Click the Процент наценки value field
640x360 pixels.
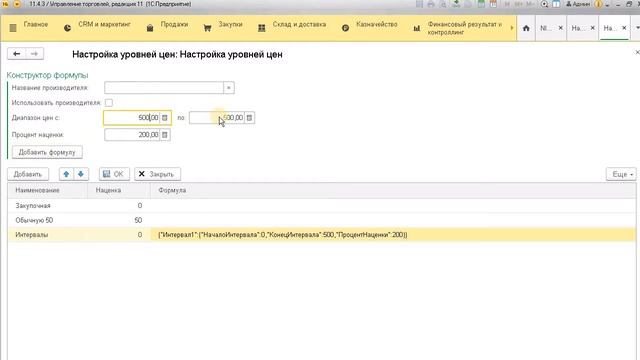tap(133, 135)
